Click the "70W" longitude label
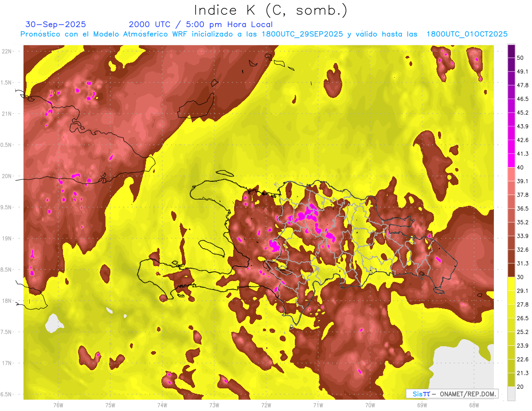Viewport: 532px width, 411px height. 370,405
